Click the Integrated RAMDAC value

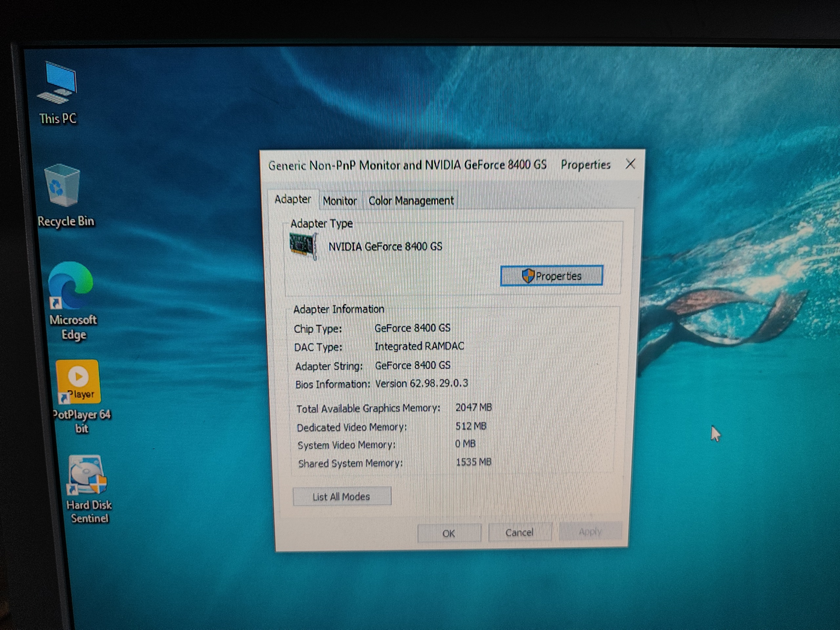click(x=419, y=346)
